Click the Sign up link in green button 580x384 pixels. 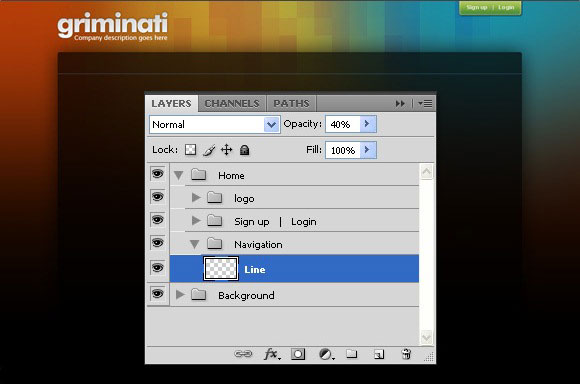(x=477, y=7)
